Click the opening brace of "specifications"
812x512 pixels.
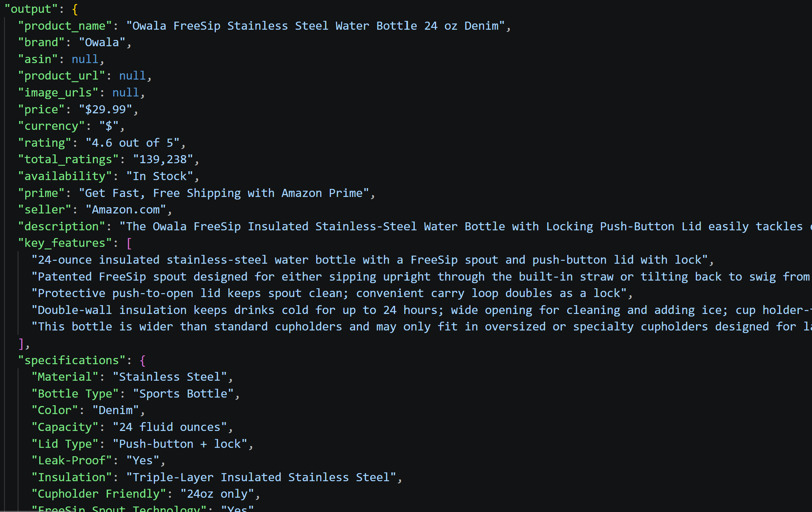(x=143, y=361)
